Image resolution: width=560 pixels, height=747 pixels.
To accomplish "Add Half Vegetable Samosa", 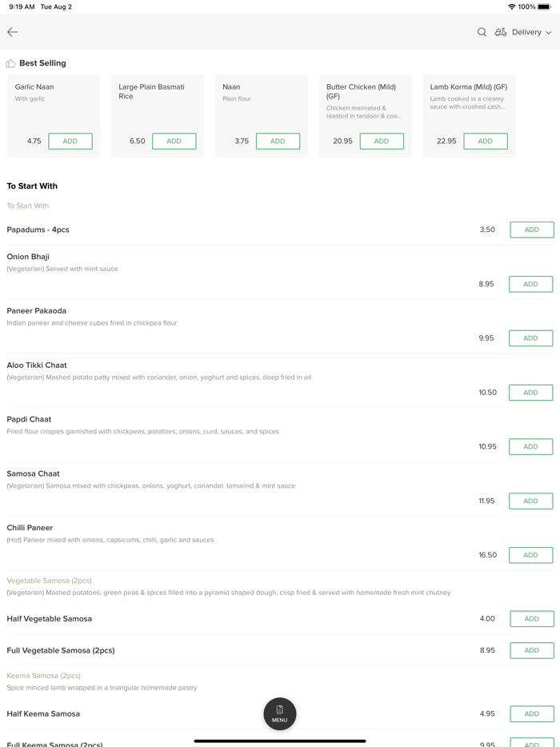I will tap(531, 619).
